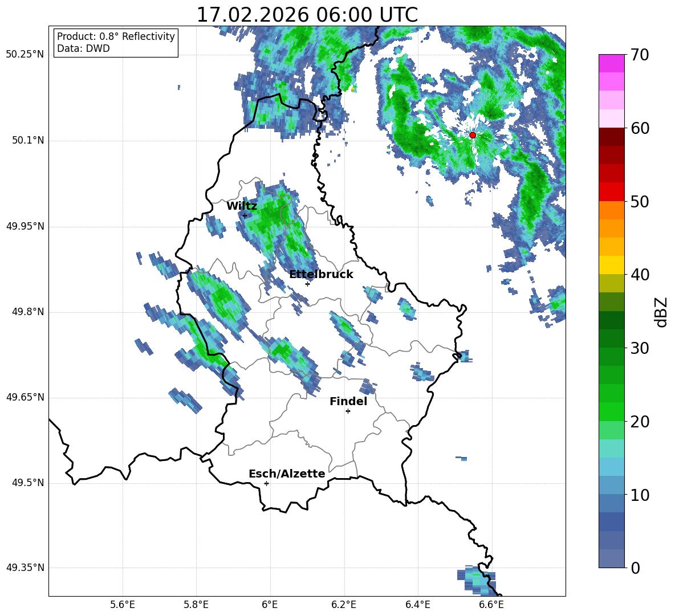This screenshot has height=616, width=675.
Task: Click the colorbar '30' tick label
Action: [x=640, y=348]
